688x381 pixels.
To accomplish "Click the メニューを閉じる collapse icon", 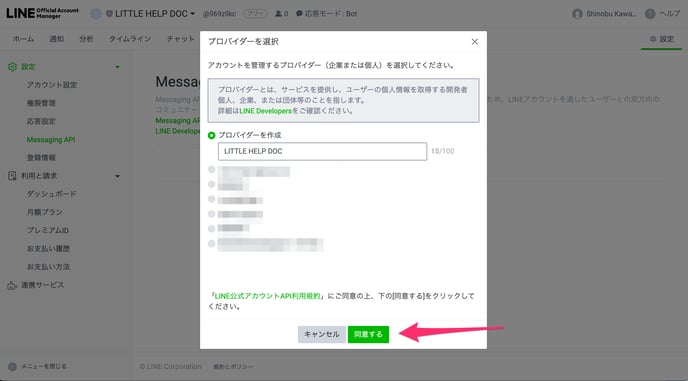I will (x=12, y=367).
